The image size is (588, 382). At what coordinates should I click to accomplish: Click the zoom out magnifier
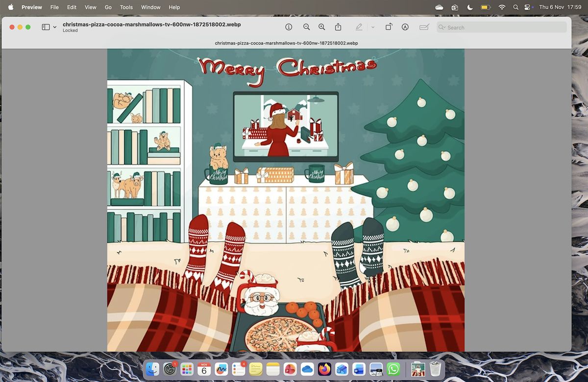click(x=306, y=27)
